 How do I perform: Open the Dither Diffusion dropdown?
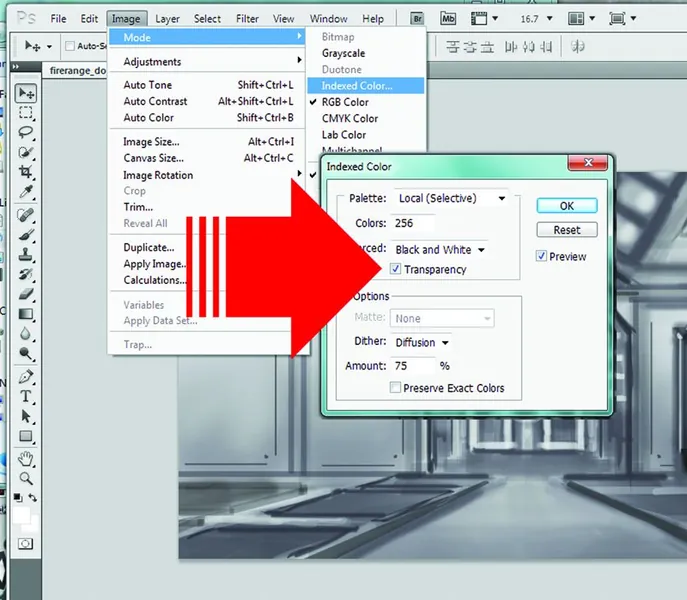[x=421, y=342]
